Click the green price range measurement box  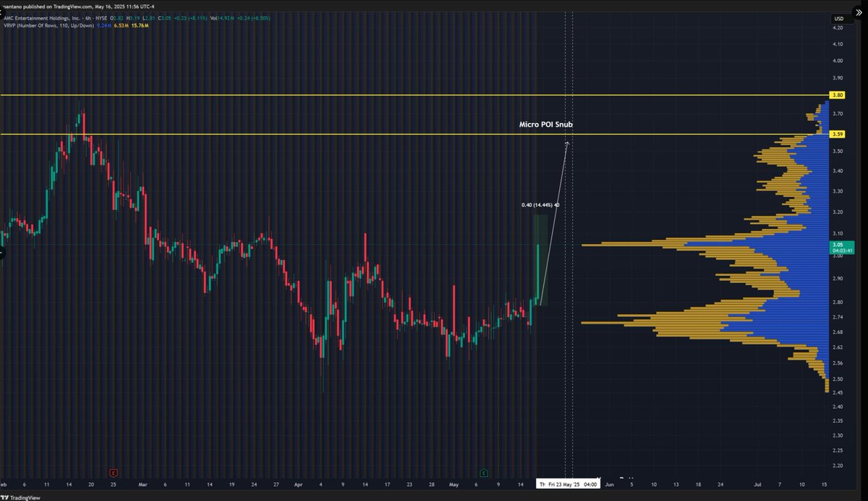540,259
